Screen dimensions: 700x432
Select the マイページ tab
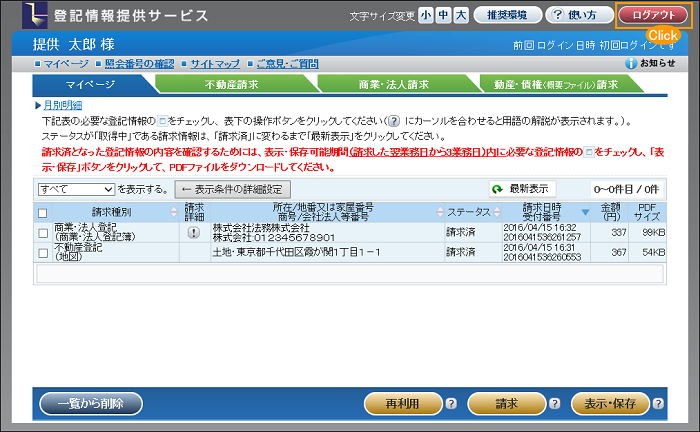click(91, 84)
